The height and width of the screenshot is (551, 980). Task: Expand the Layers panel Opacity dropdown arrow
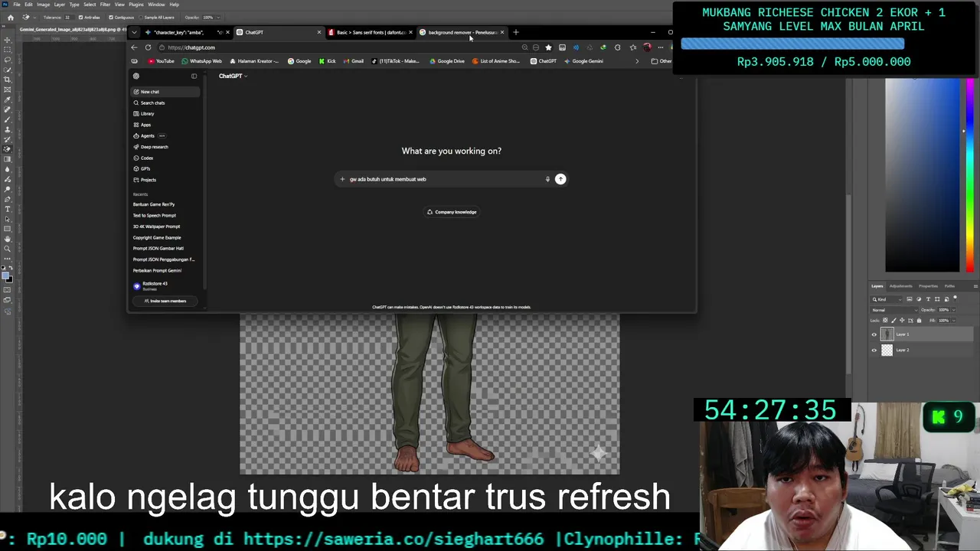[953, 310]
